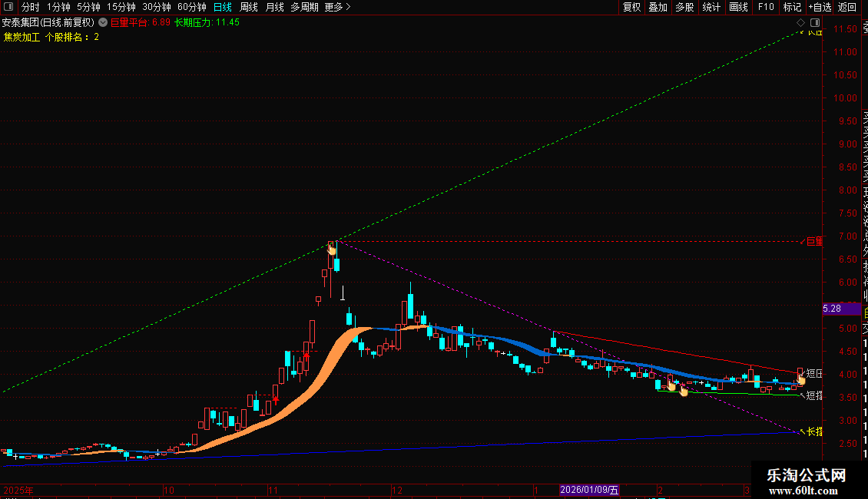Screen dimensions: 868x499
Task: Click the diamond icon above the chart
Action: (x=800, y=23)
